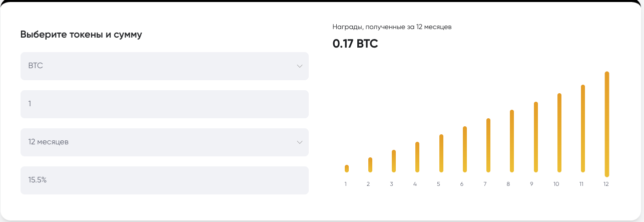
Task: Click the chevron on 12 месяцев field
Action: [x=299, y=142]
